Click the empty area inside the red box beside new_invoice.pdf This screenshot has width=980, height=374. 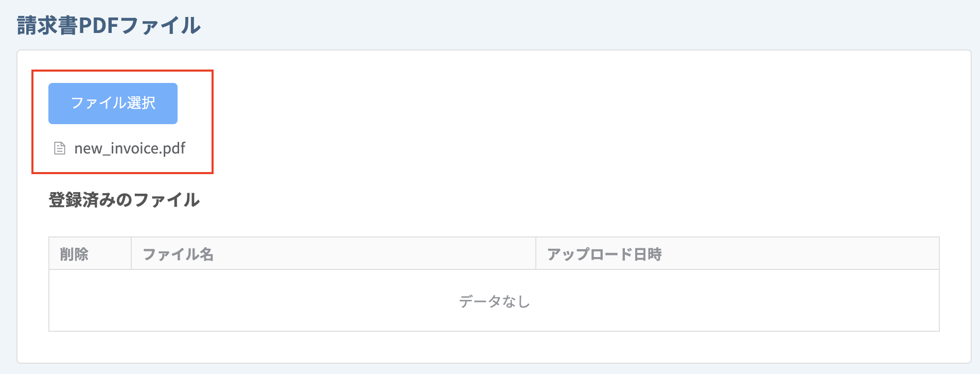click(x=198, y=148)
